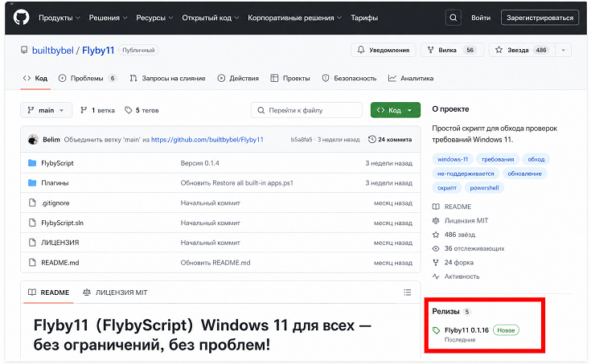Viewport: 591px width, 364px height.
Task: Click the file icon beside .gitignore
Action: (32, 203)
